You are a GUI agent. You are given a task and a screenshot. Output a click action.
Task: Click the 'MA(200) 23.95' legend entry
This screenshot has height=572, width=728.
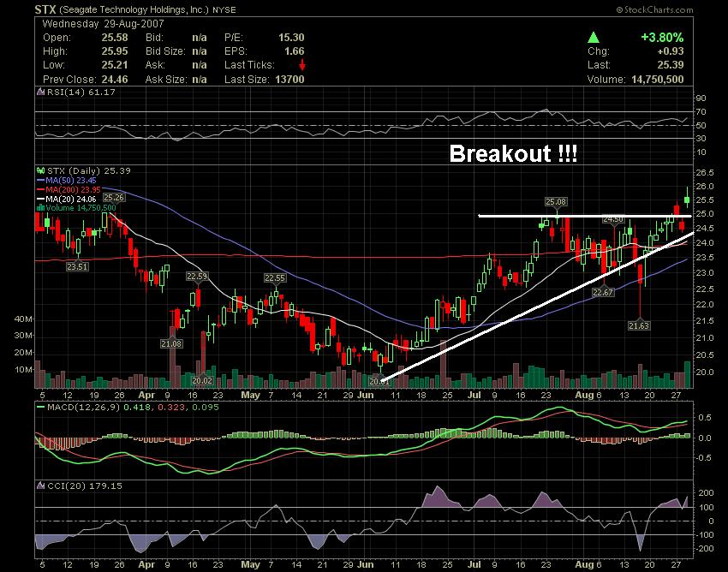coord(73,190)
